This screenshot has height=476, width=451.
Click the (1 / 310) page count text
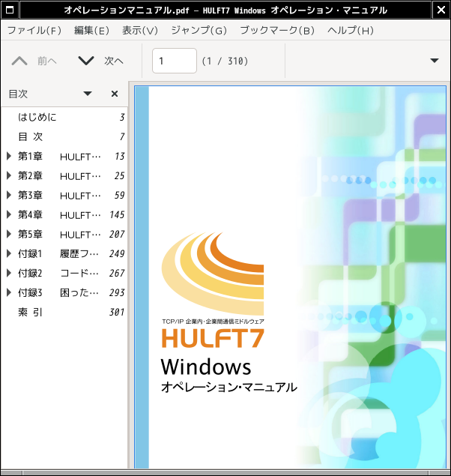(225, 61)
